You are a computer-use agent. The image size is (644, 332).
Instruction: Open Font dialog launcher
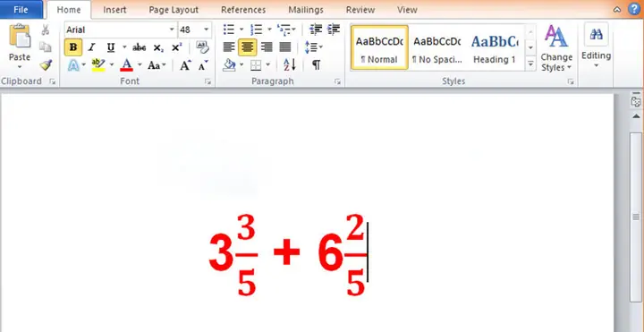208,81
